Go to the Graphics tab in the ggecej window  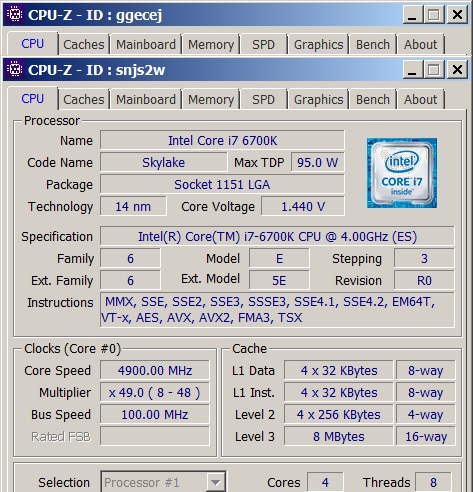(x=318, y=44)
